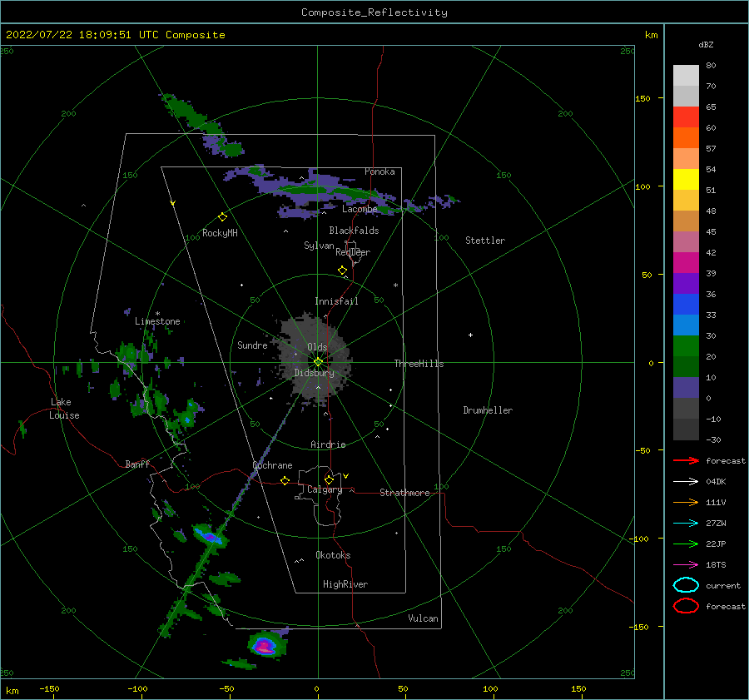Click the yellow diamond marker near RockyMH
The width and height of the screenshot is (749, 700).
click(x=222, y=217)
